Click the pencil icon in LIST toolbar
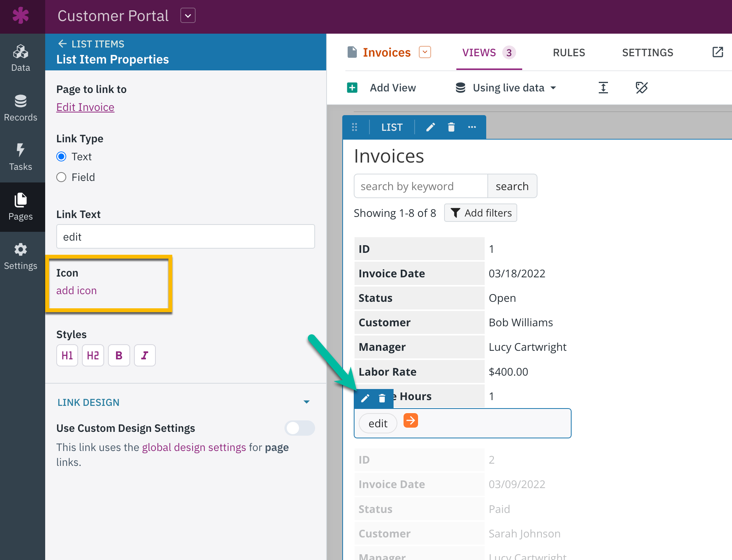 coord(431,127)
